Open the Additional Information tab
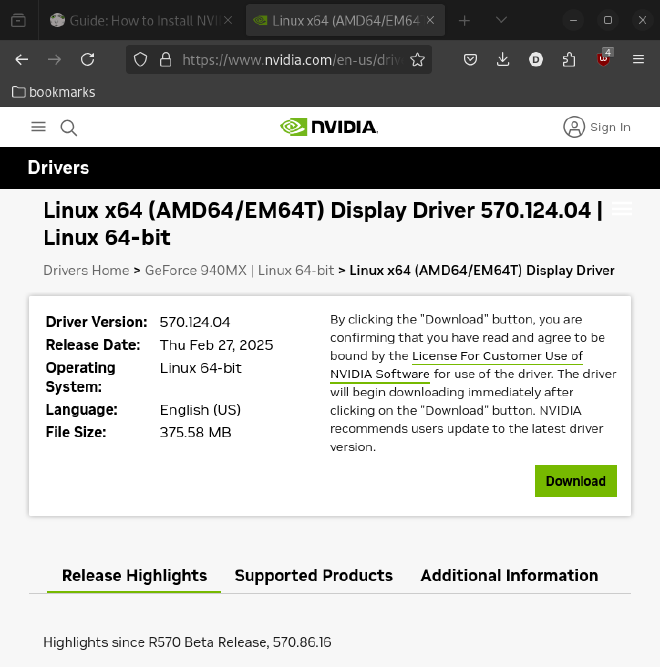The width and height of the screenshot is (660, 667). click(509, 576)
